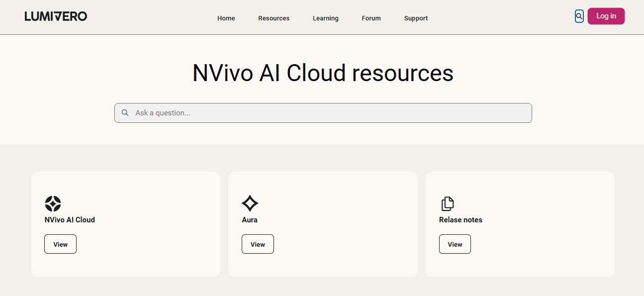Click the Relase notes card title
644x296 pixels.
click(460, 220)
